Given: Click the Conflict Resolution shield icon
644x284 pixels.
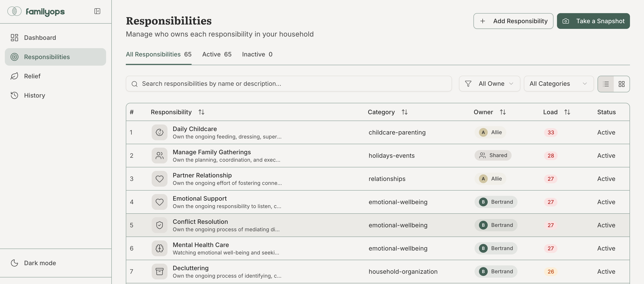Looking at the screenshot, I should pos(159,225).
